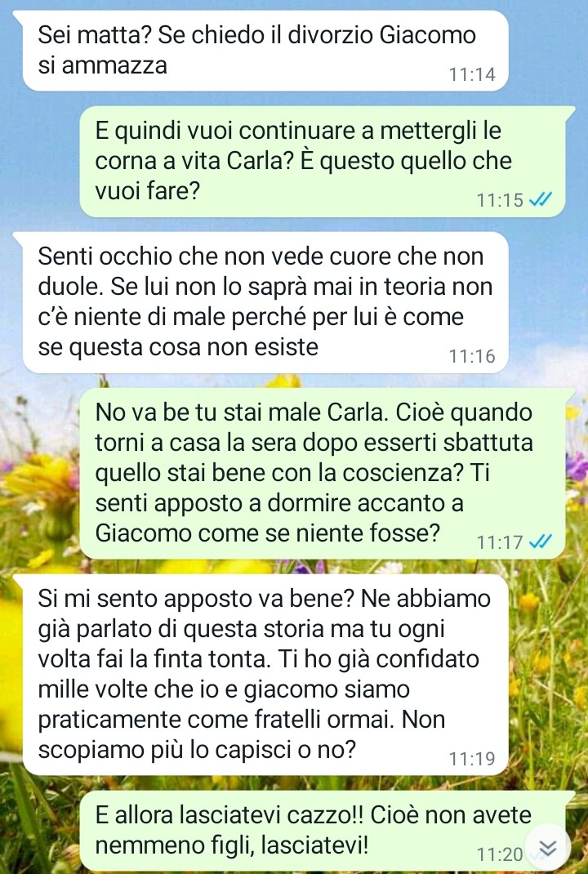Viewport: 588px width, 874px height.
Task: Click the 11:14 timestamp
Action: 472,74
